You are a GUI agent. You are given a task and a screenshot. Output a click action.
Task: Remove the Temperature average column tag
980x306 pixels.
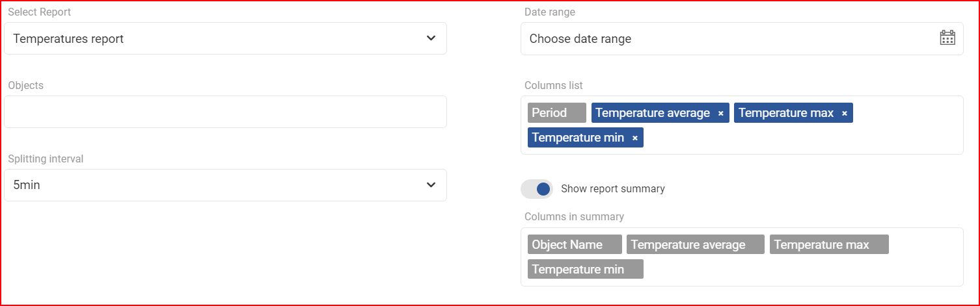[720, 114]
